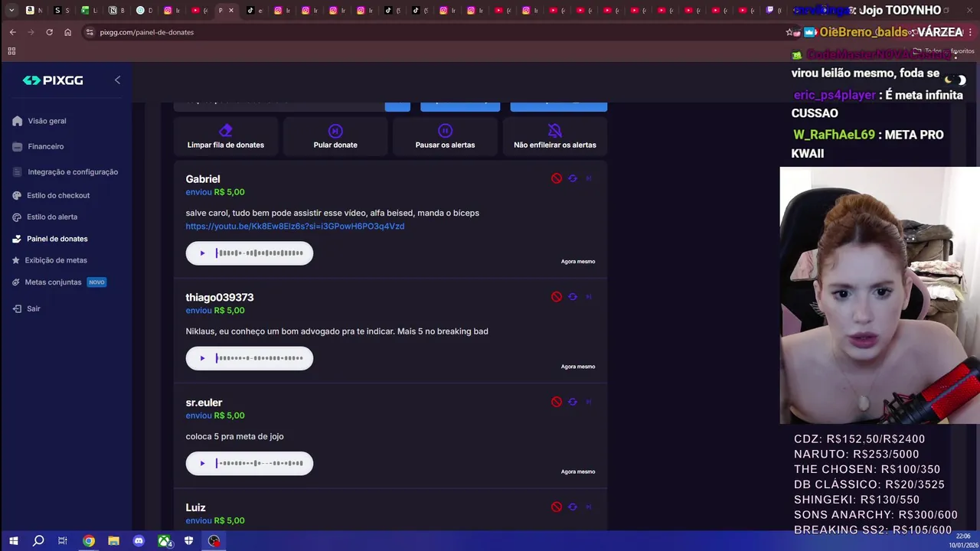
Task: Skip sr.euler's donation using the skip icon
Action: click(x=589, y=402)
